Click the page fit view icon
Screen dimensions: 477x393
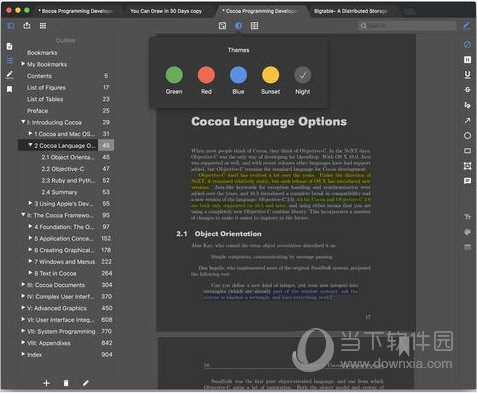(x=222, y=26)
